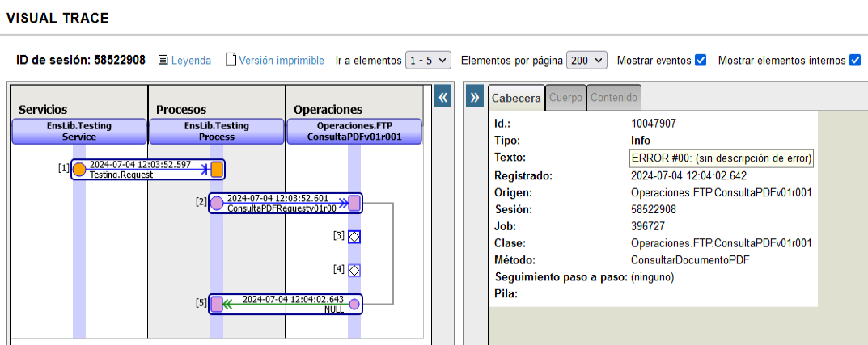Screen dimensions: 868x345
Task: Click Clase value Operaciones.FTP.ConsultaPDFv01r001
Action: click(x=722, y=242)
